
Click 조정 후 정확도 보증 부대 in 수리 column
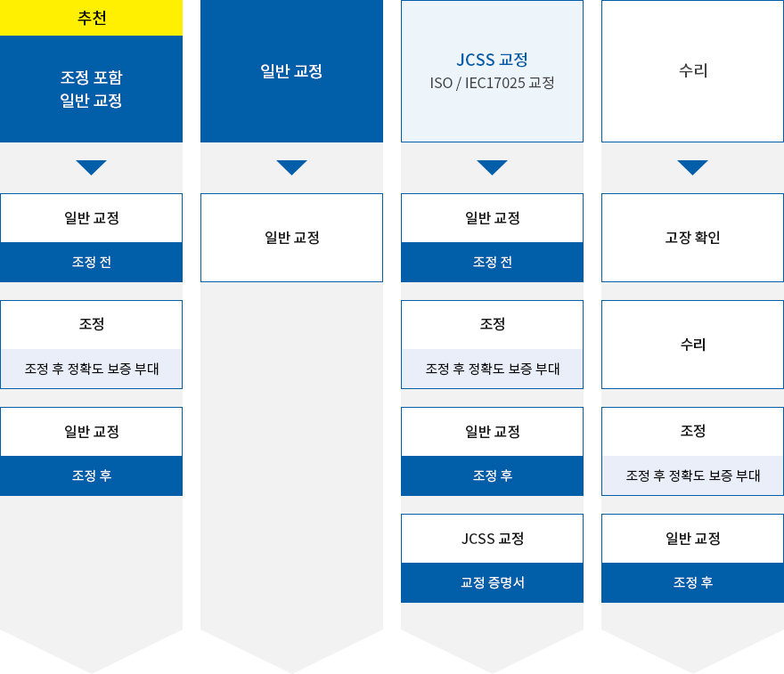(692, 475)
